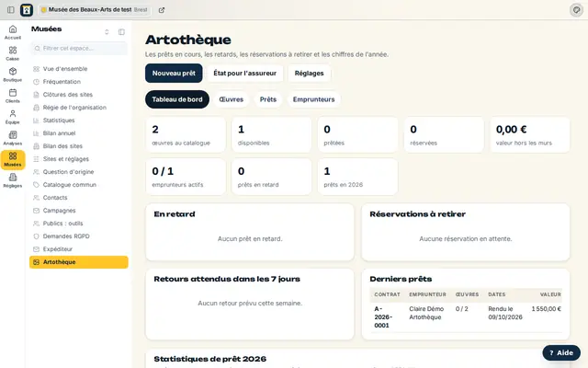Focus the Filtrer cet espace search field
Image resolution: width=588 pixels, height=368 pixels.
pos(79,49)
